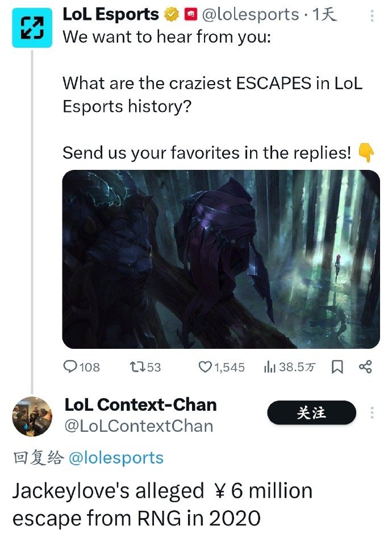Image resolution: width=392 pixels, height=542 pixels.
Task: Open the Jackeylove escape reply text
Action: [x=162, y=505]
